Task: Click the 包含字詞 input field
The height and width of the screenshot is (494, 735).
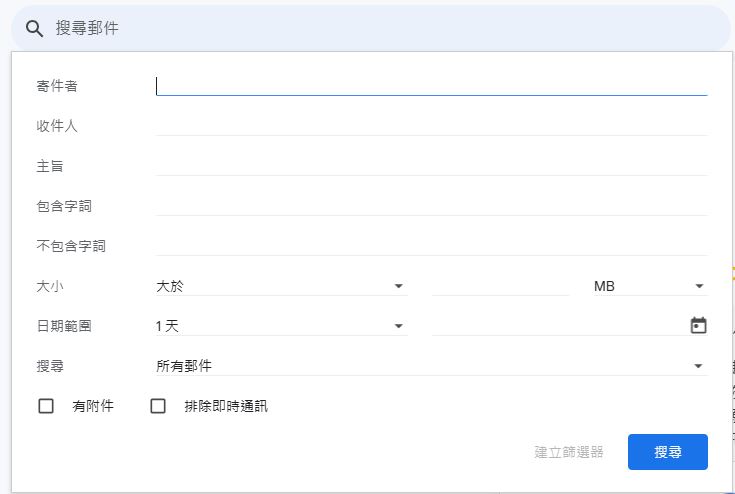Action: [431, 206]
